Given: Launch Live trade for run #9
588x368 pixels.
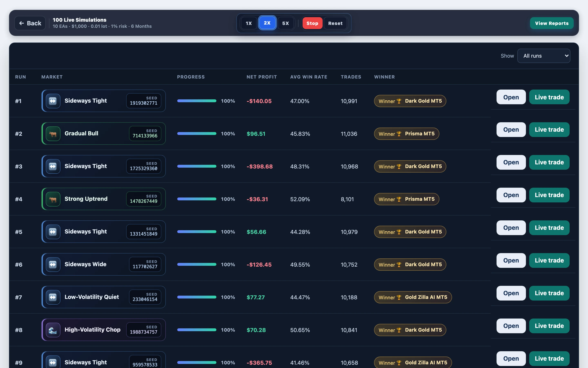Looking at the screenshot, I should 549,359.
